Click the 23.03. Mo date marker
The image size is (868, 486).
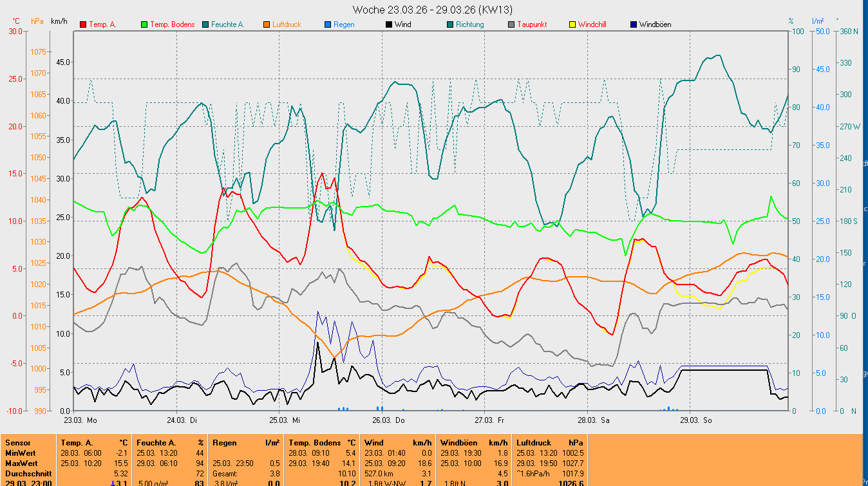click(x=80, y=420)
